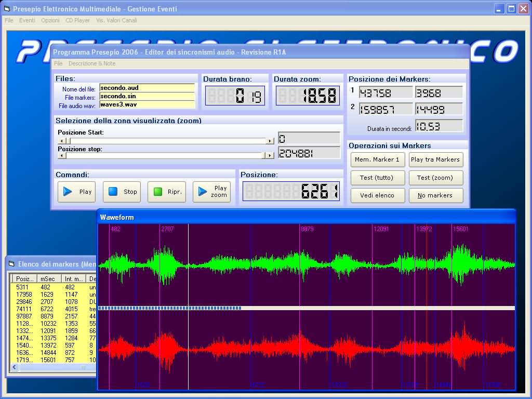Screen dimensions: 532x399
Task: Click the Play tra Markers button
Action: click(435, 159)
